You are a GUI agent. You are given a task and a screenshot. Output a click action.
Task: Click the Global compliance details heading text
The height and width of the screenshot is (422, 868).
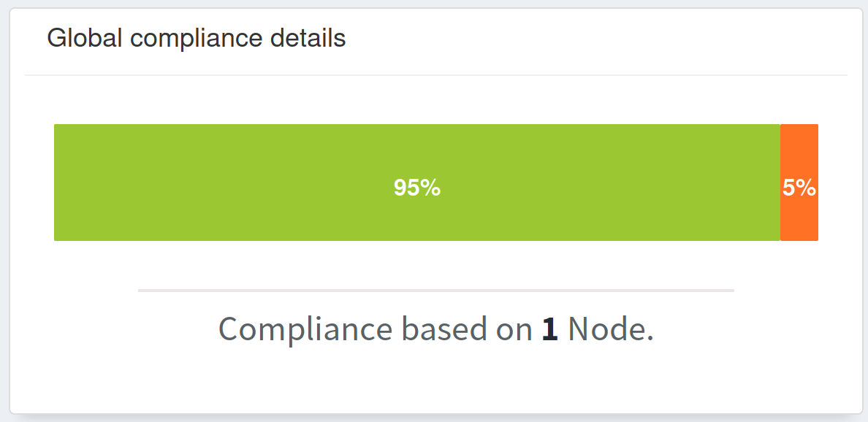[197, 38]
